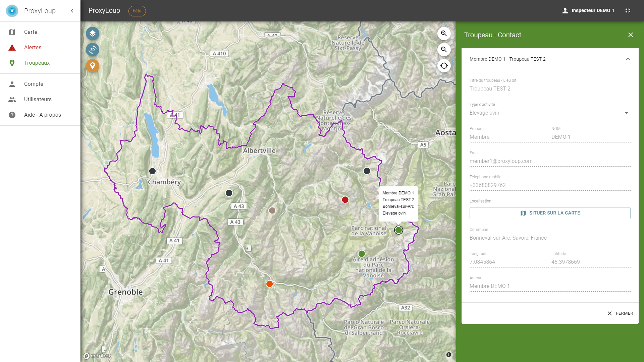Click the ProxyLoup title in header
Viewport: 644px width, 362px height.
pos(104,11)
